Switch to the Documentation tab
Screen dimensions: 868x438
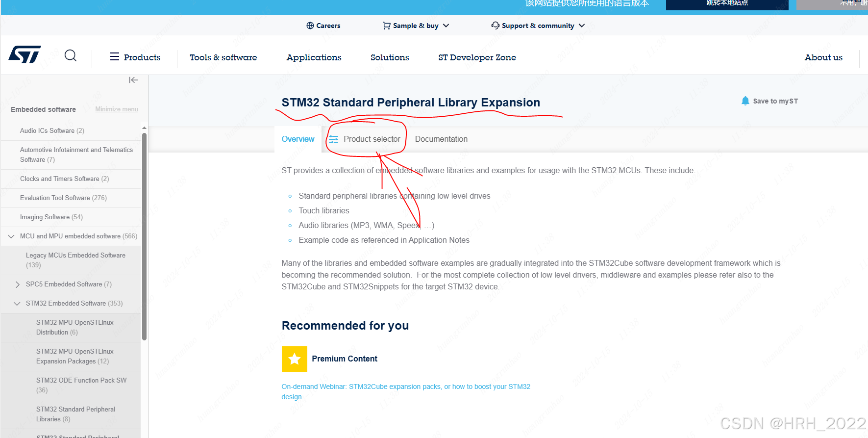point(441,139)
